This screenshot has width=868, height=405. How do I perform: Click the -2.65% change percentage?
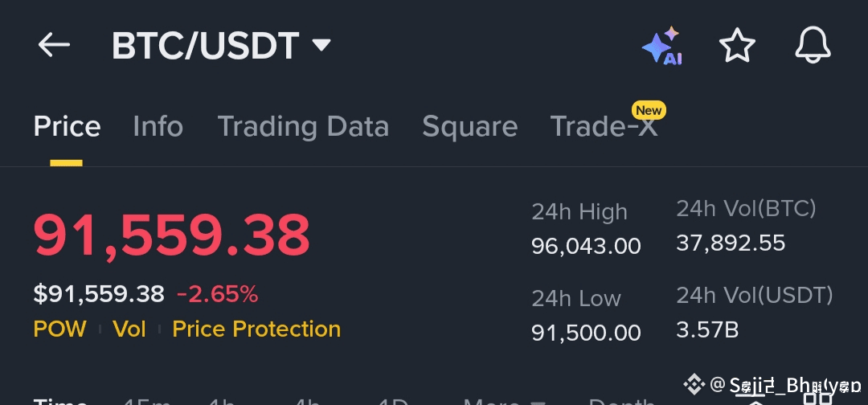coord(217,294)
